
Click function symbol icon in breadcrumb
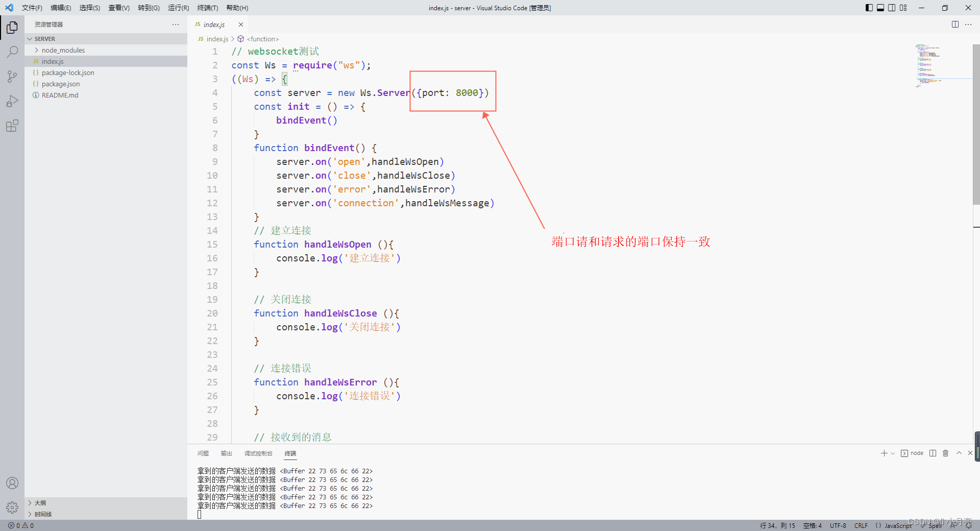(241, 39)
